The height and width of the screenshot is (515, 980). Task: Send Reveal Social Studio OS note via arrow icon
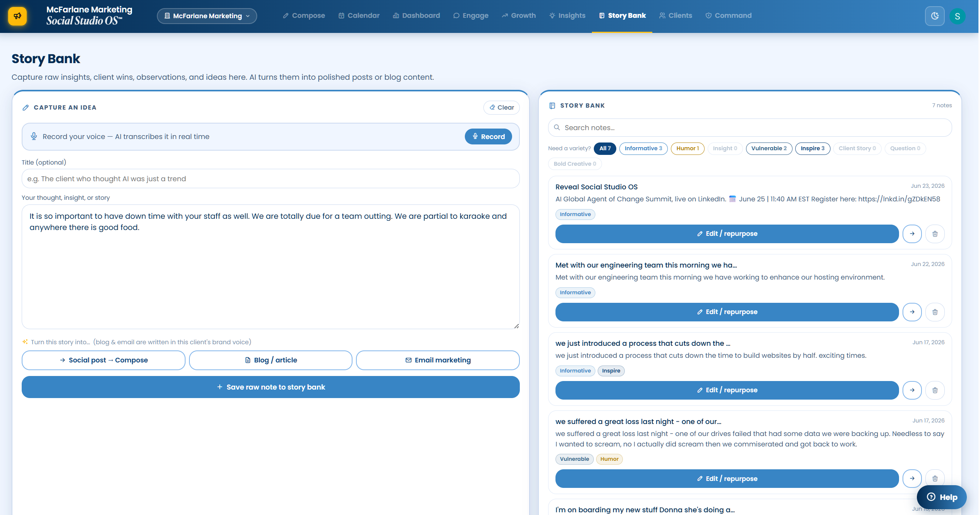pyautogui.click(x=912, y=233)
